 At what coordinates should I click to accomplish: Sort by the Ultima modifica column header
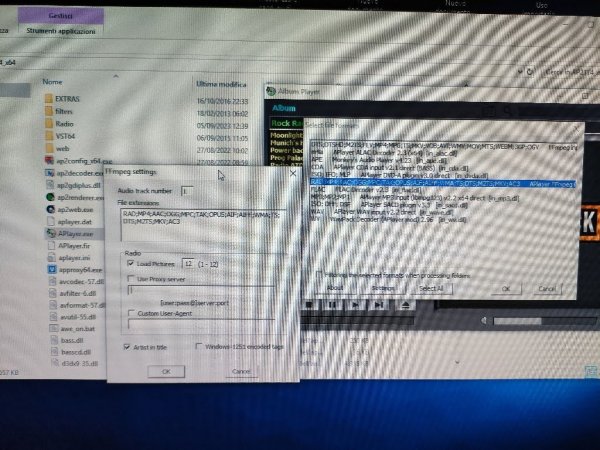tap(221, 84)
